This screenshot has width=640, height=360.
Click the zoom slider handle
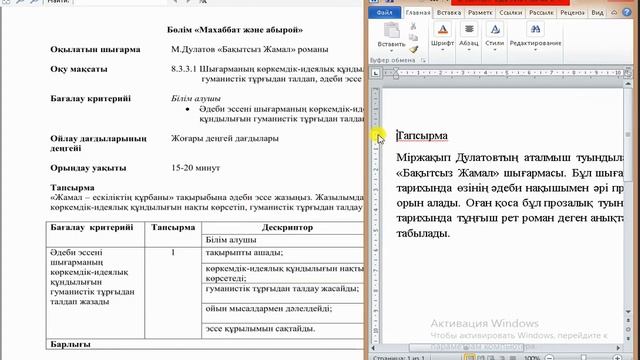coord(584,358)
